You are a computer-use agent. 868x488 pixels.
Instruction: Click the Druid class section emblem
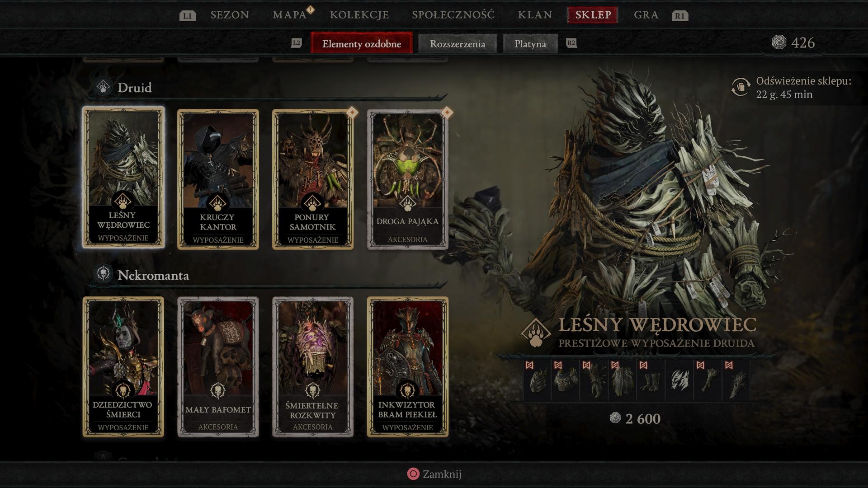pos(104,87)
